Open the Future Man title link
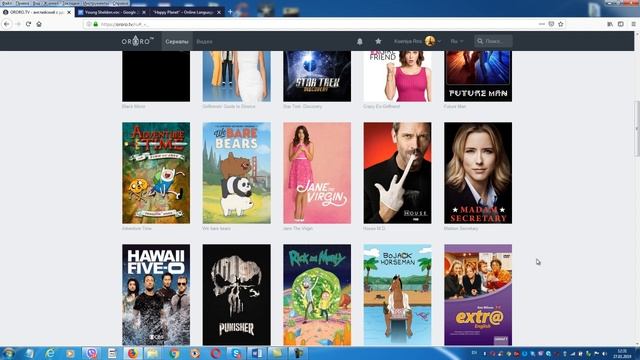This screenshot has height=360, width=640. (455, 107)
